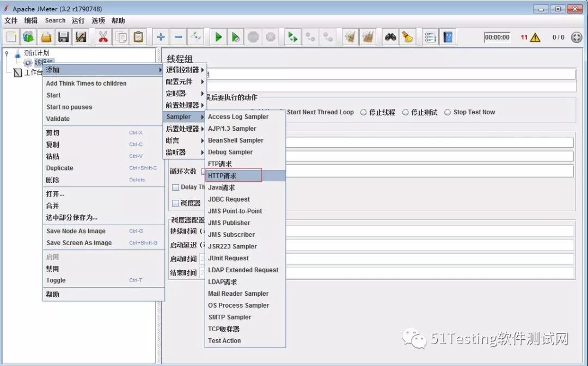
Task: Start the test with green play icon
Action: (x=218, y=36)
